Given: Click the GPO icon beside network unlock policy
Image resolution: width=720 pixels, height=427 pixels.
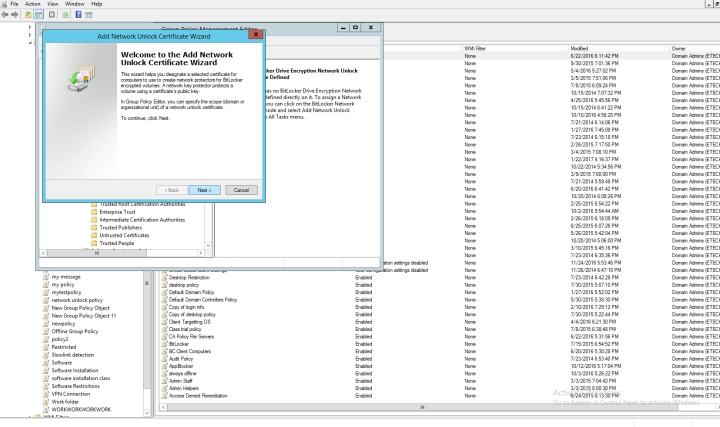Looking at the screenshot, I should pyautogui.click(x=46, y=300).
